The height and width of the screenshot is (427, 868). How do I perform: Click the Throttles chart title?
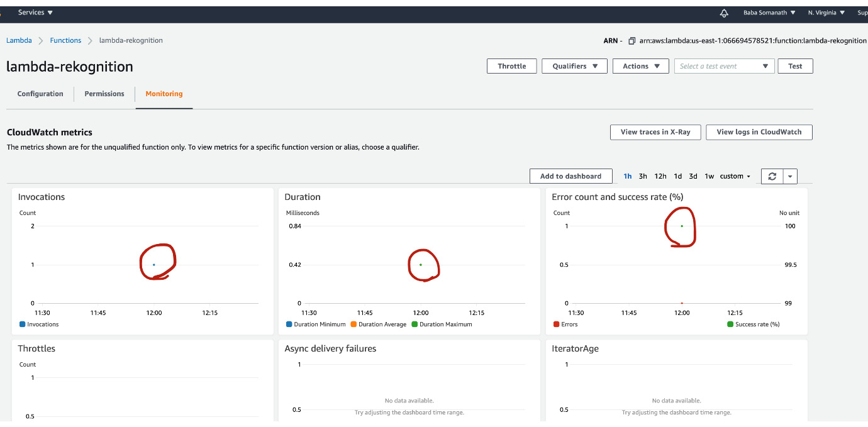click(36, 348)
